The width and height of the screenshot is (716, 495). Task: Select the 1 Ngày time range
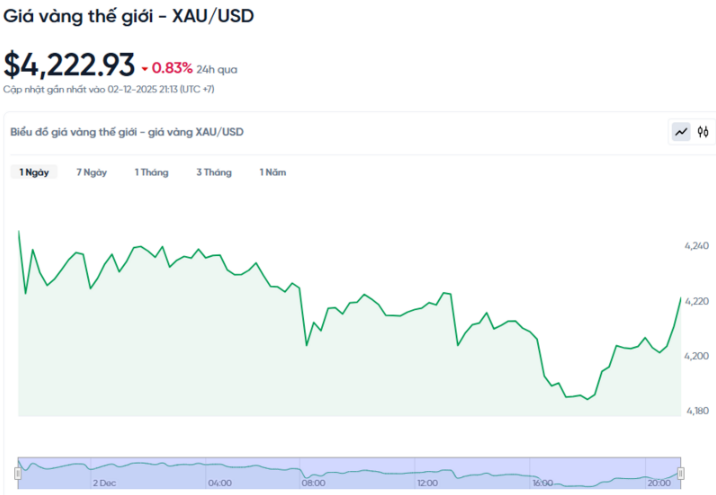34,172
